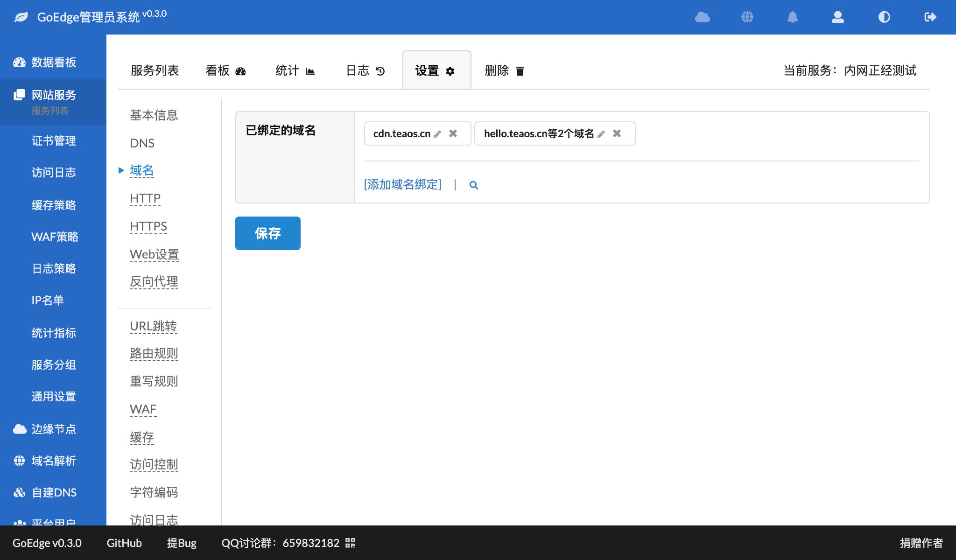Viewport: 956px width, 560px height.
Task: Click the 保存 button
Action: click(x=268, y=233)
